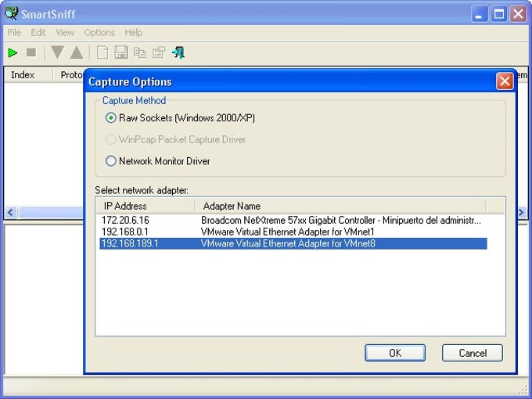The width and height of the screenshot is (532, 399).
Task: Click the New blank page toolbar icon
Action: [x=102, y=52]
